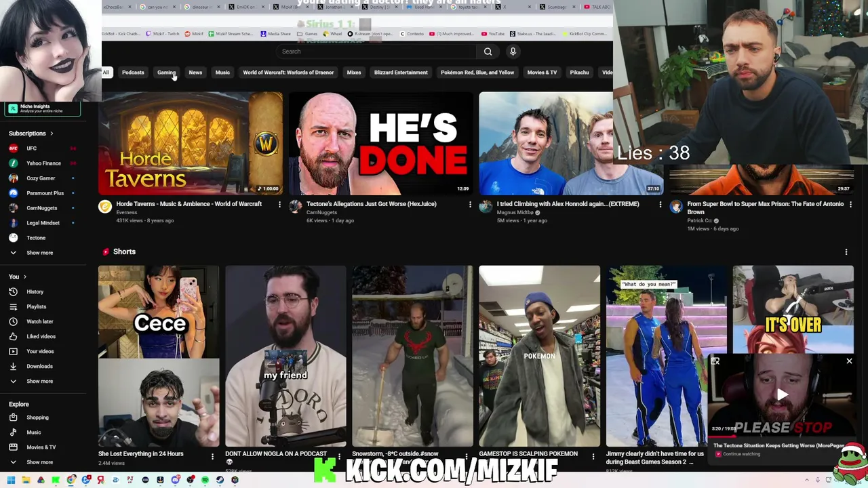Open the HE'S DONE video thumbnail

(x=381, y=144)
